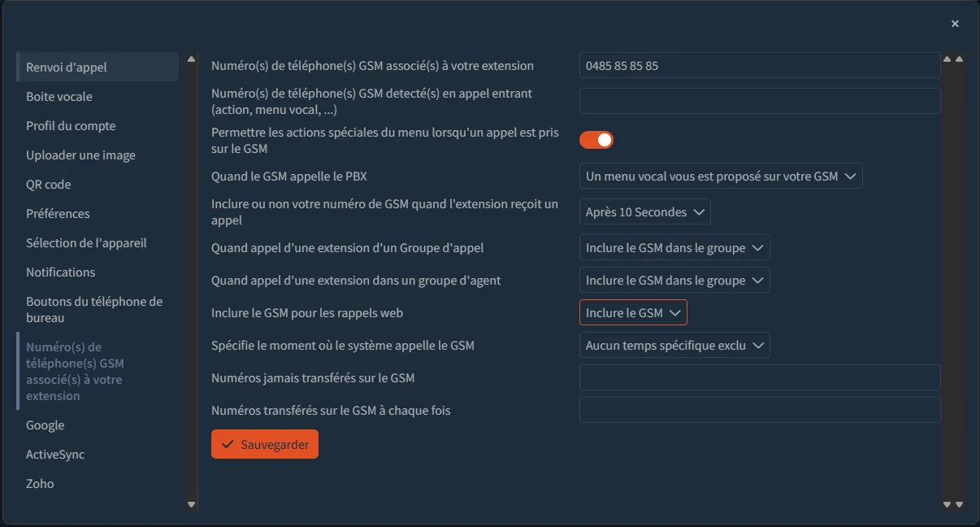The width and height of the screenshot is (980, 527).
Task: Open Sélection de l'appareil
Action: (x=98, y=242)
